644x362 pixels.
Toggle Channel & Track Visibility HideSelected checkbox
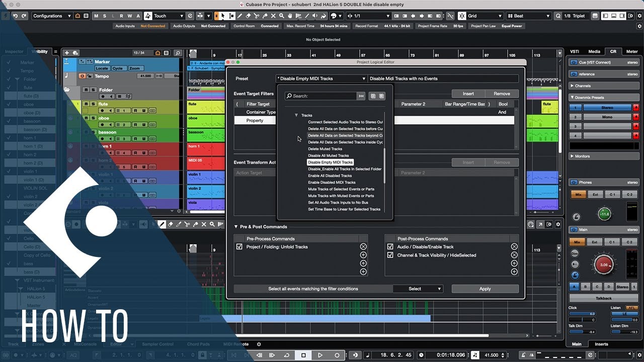[x=390, y=255]
